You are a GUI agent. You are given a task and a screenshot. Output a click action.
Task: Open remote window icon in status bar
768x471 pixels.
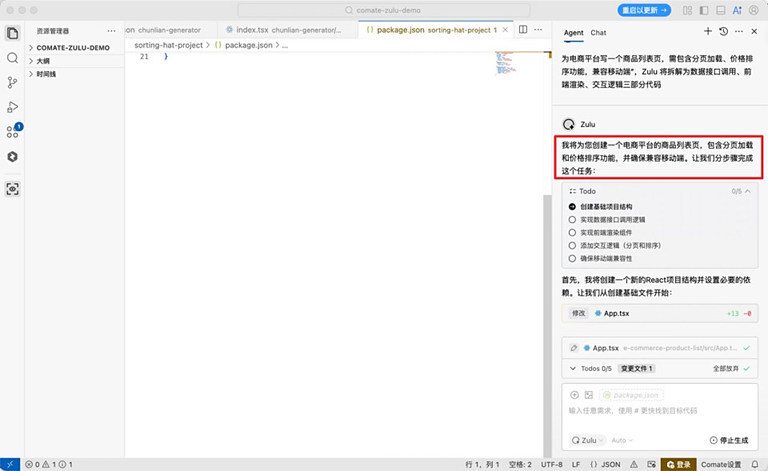tap(10, 464)
